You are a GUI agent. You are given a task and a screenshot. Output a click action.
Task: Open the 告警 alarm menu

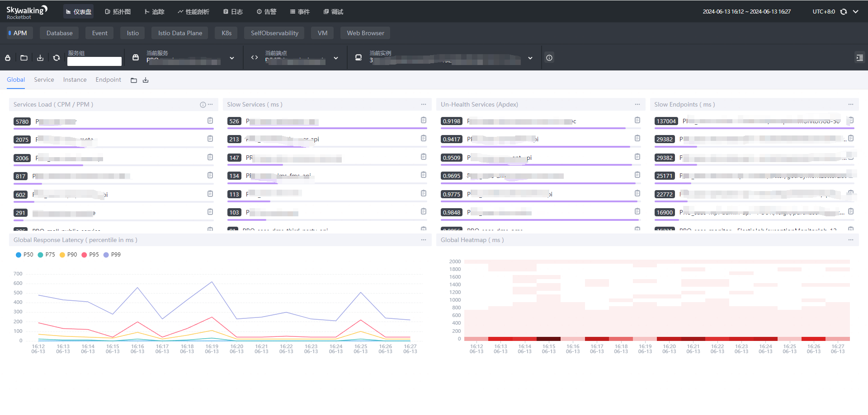coord(267,12)
